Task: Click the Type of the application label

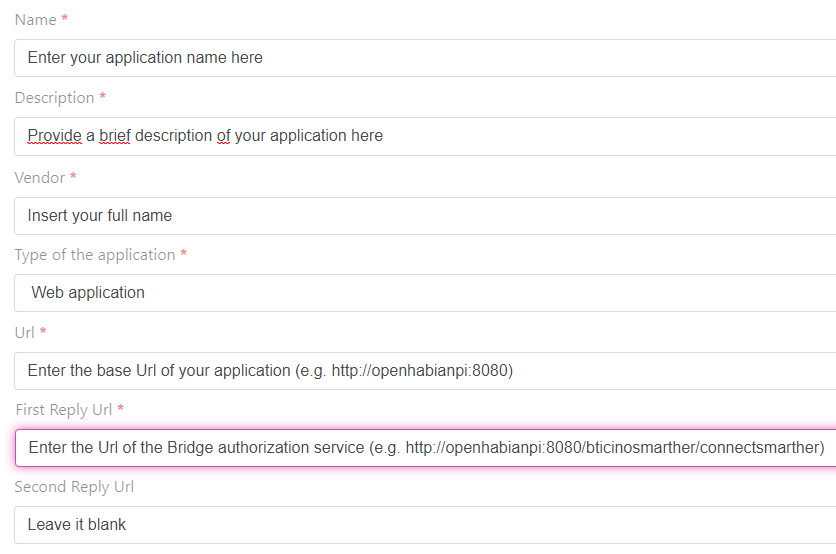Action: click(95, 255)
